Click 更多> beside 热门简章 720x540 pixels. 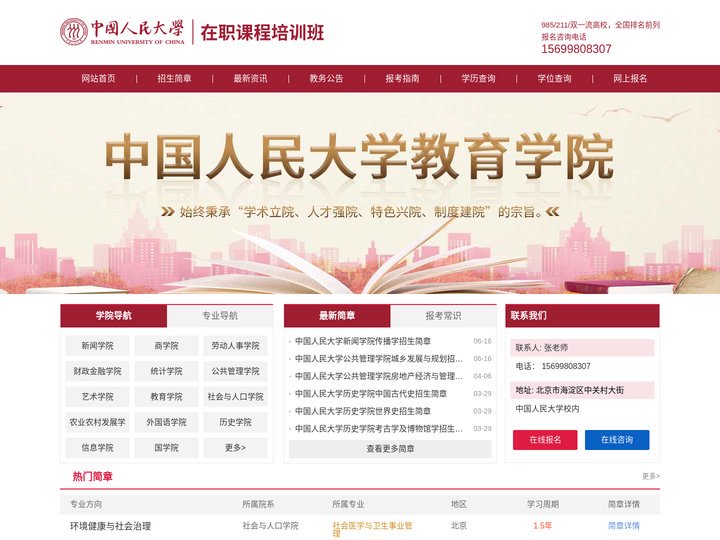(651, 476)
